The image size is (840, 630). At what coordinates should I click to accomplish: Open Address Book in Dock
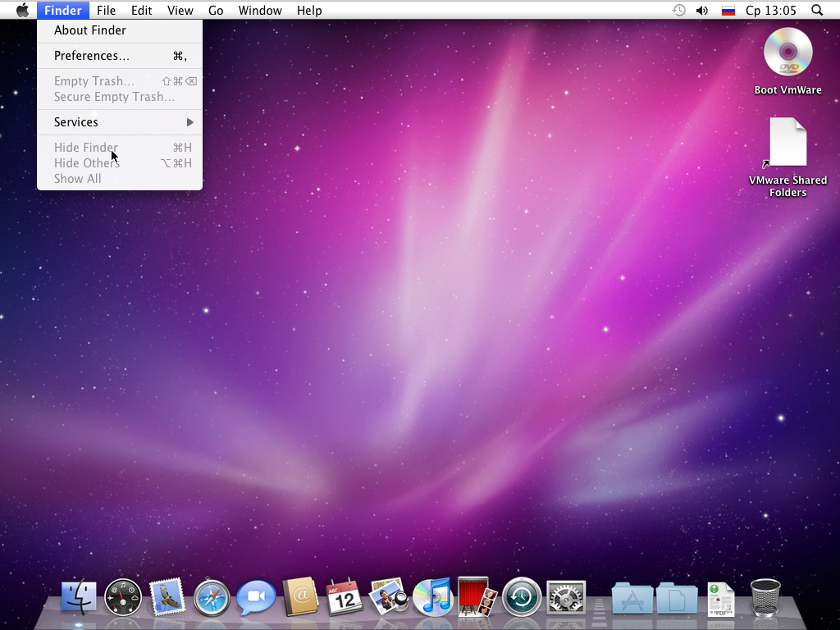[300, 596]
